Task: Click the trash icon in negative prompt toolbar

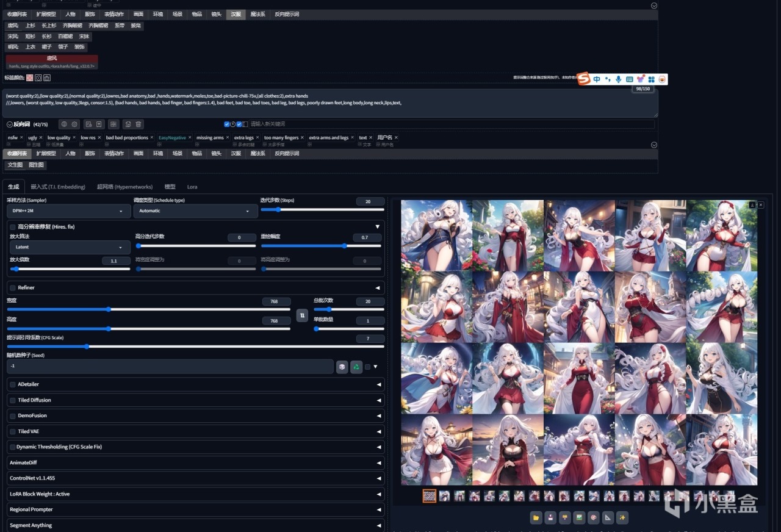Action: point(139,124)
